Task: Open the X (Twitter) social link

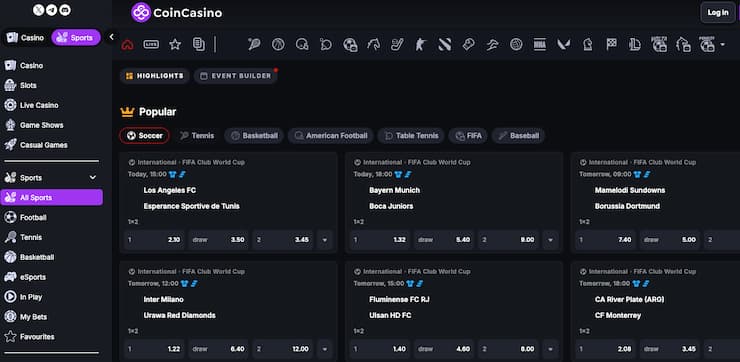Action: click(38, 9)
